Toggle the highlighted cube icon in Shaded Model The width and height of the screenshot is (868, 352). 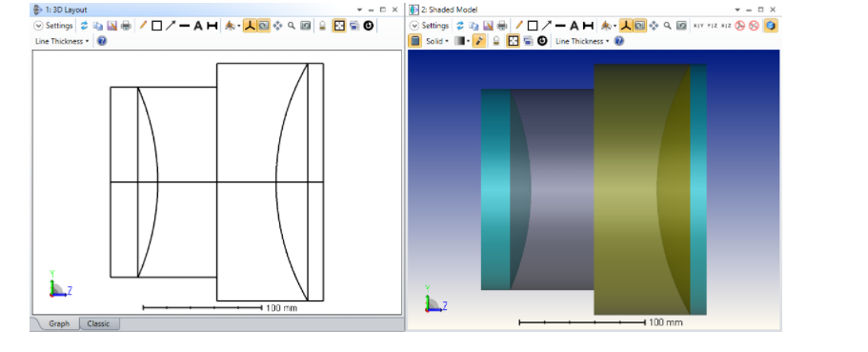[x=771, y=26]
